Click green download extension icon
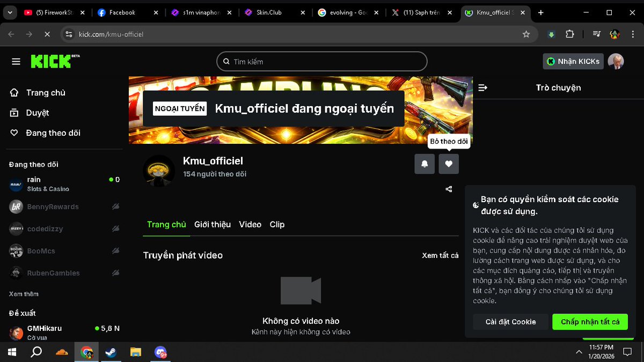644x362 pixels. coord(551,34)
